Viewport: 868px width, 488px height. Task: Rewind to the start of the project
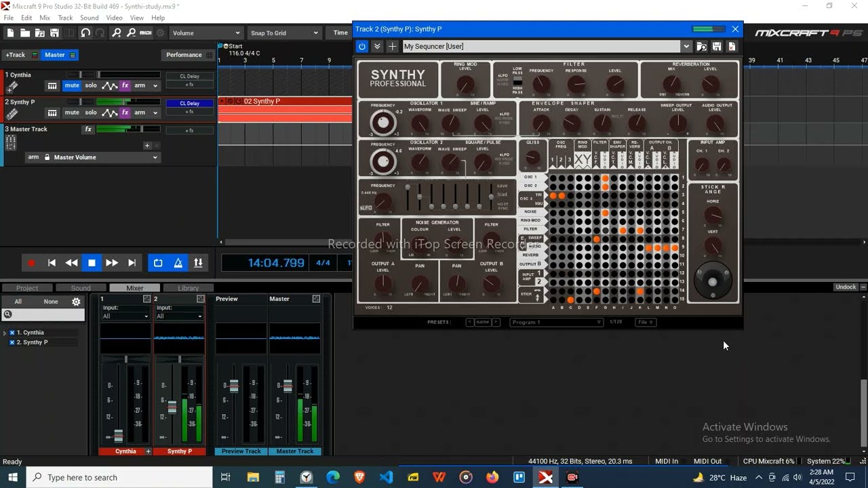pyautogui.click(x=52, y=263)
